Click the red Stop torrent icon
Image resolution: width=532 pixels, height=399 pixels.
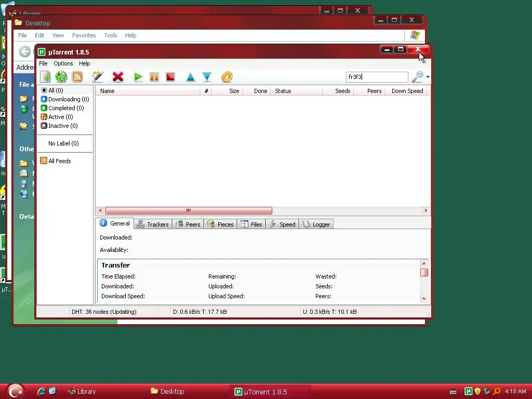click(x=170, y=77)
